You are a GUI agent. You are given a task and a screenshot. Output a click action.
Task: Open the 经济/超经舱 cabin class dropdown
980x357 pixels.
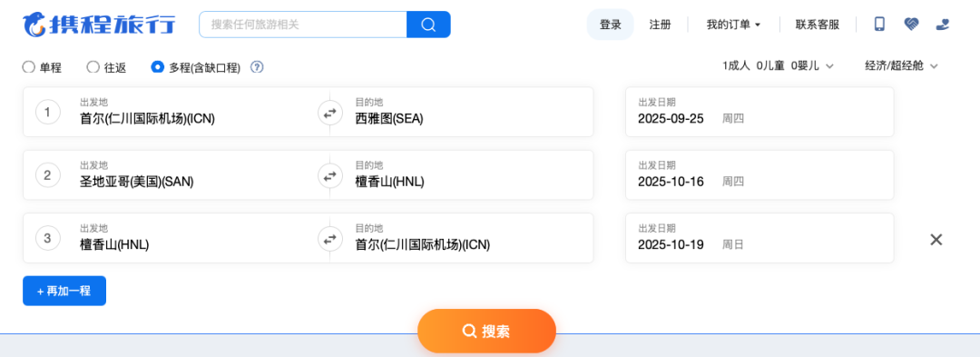(x=901, y=65)
